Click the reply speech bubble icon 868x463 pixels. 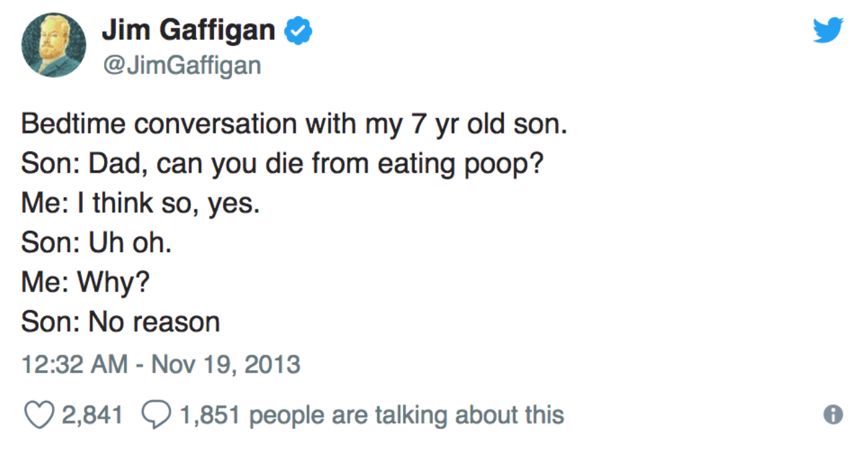[x=157, y=416]
